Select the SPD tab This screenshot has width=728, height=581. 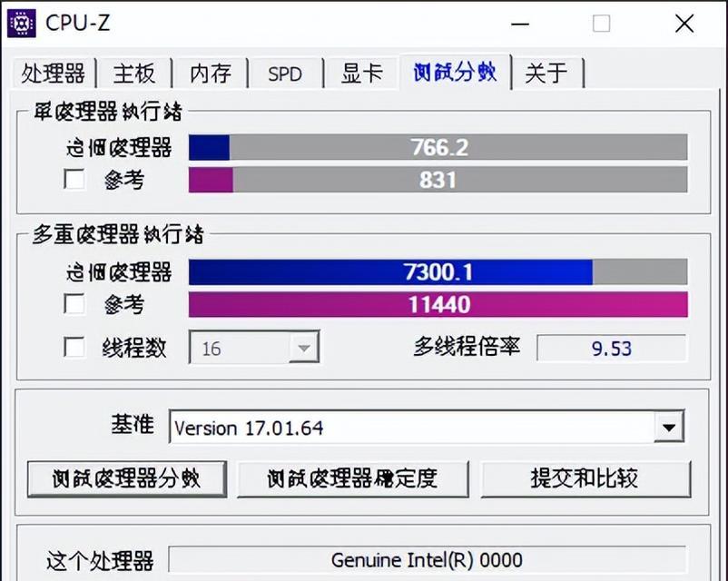click(x=285, y=74)
